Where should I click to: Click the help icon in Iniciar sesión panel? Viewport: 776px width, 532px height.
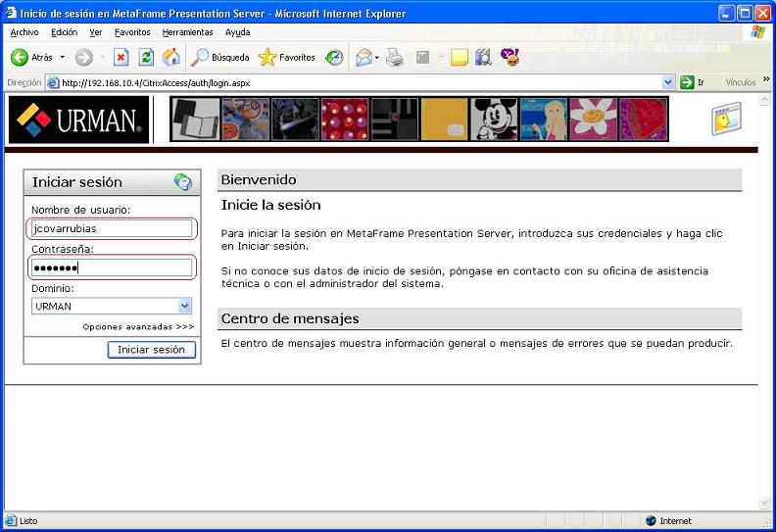click(x=182, y=181)
